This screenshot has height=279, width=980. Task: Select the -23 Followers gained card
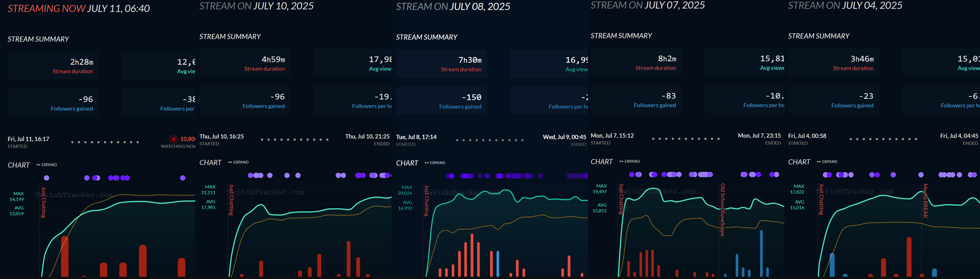[x=834, y=100]
